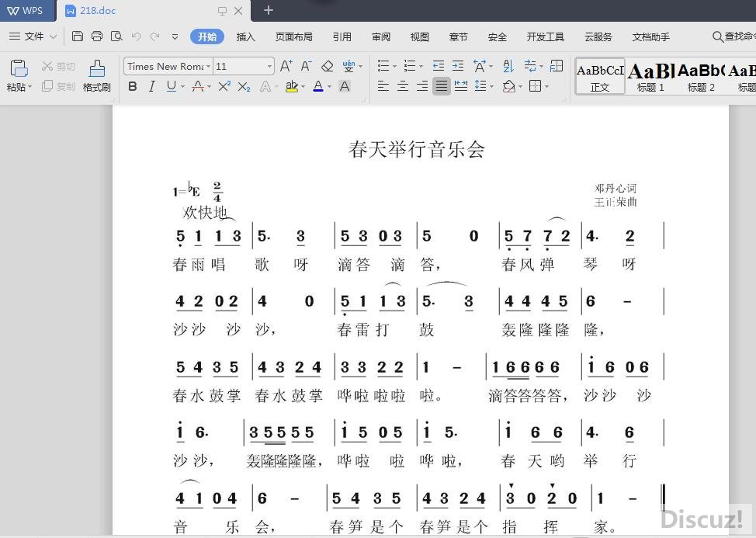Expand the 文件 menu chevron
Image resolution: width=756 pixels, height=538 pixels.
(x=54, y=36)
